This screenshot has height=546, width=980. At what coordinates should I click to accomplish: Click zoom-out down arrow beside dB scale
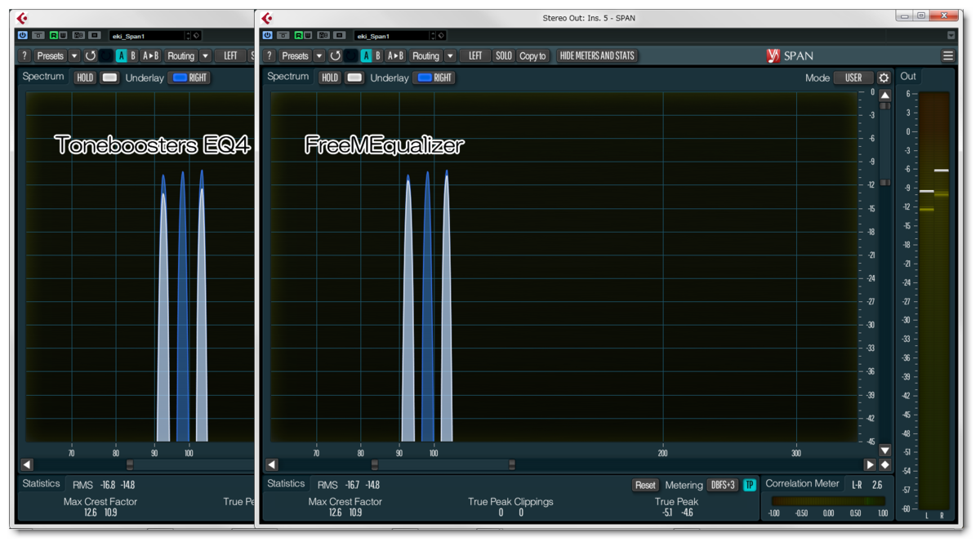pyautogui.click(x=884, y=451)
